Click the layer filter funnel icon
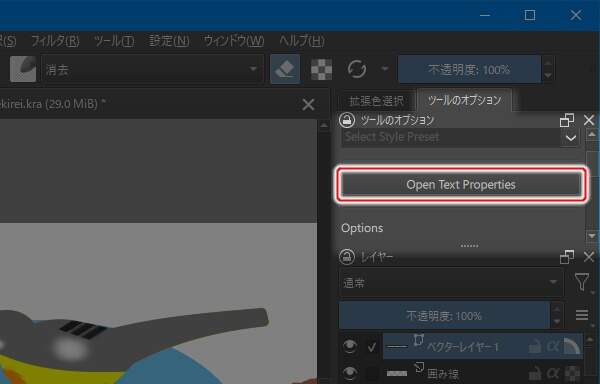The image size is (600, 384). pyautogui.click(x=582, y=282)
